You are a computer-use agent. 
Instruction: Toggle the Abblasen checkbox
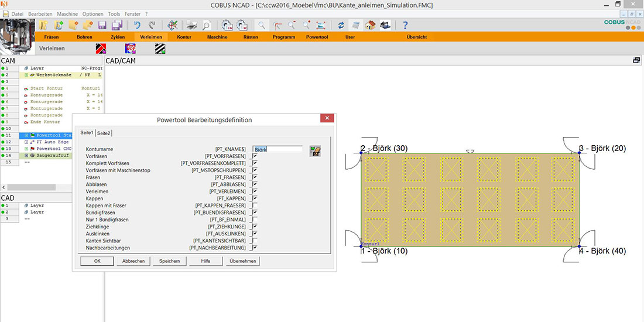tap(255, 184)
